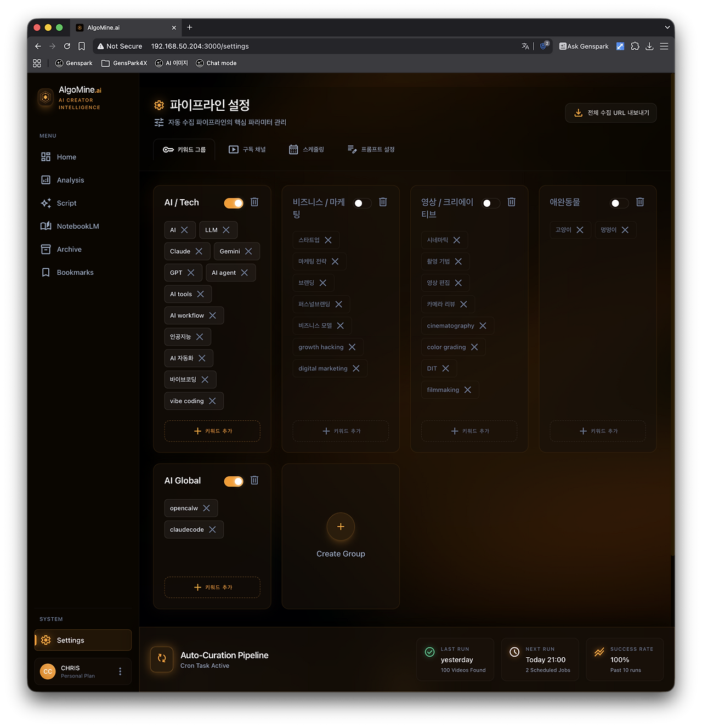Click the Ask Genspark button
This screenshot has height=728, width=702.
[x=584, y=46]
